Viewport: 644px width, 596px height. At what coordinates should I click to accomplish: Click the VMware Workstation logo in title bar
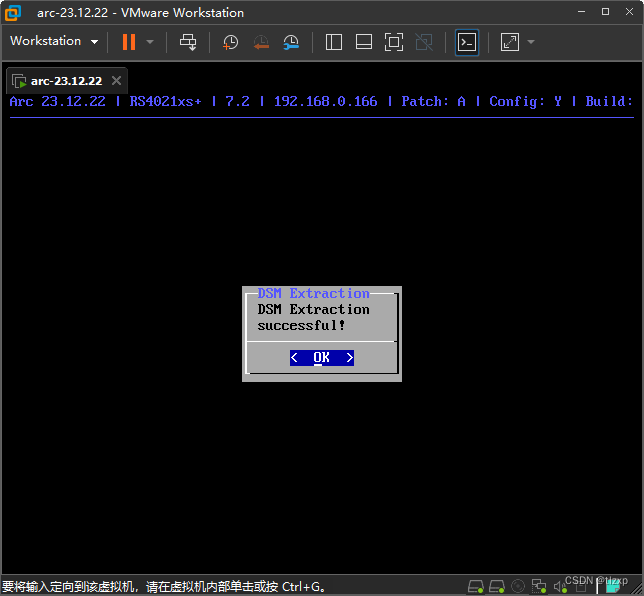coord(13,13)
